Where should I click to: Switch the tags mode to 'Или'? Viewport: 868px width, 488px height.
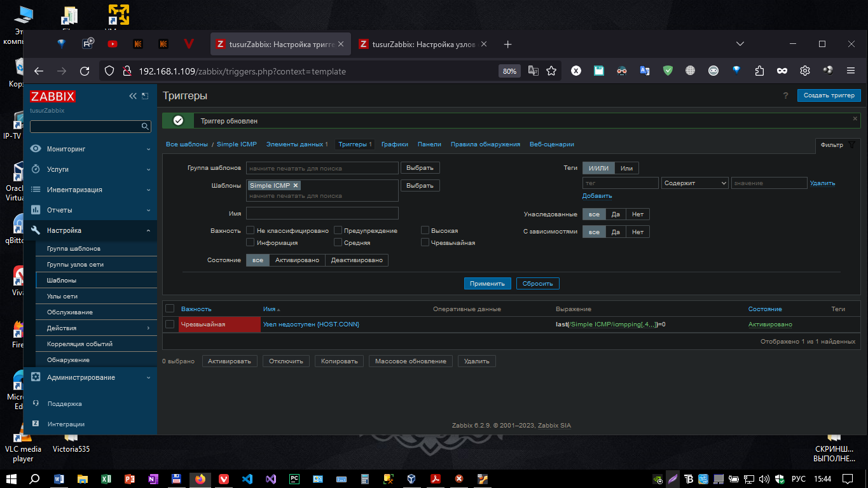[627, 168]
